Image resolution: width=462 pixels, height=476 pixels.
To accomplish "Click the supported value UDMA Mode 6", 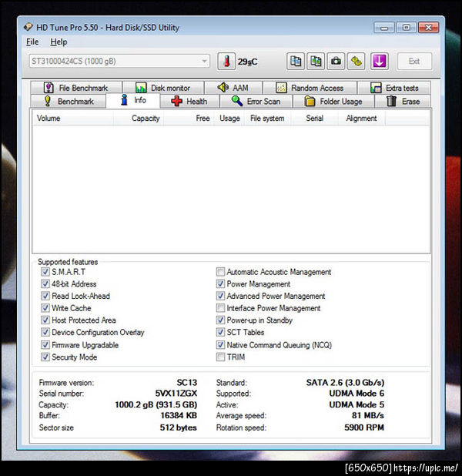I will [357, 394].
